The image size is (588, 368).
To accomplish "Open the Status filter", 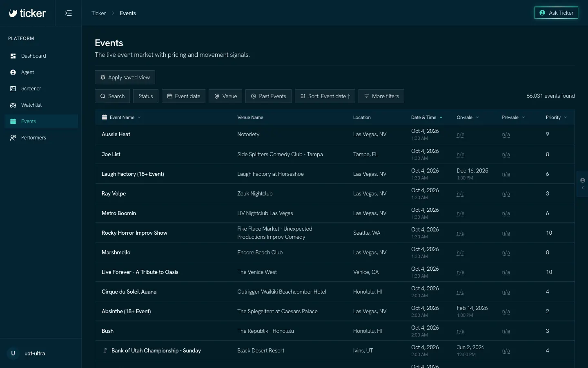I will pos(146,96).
